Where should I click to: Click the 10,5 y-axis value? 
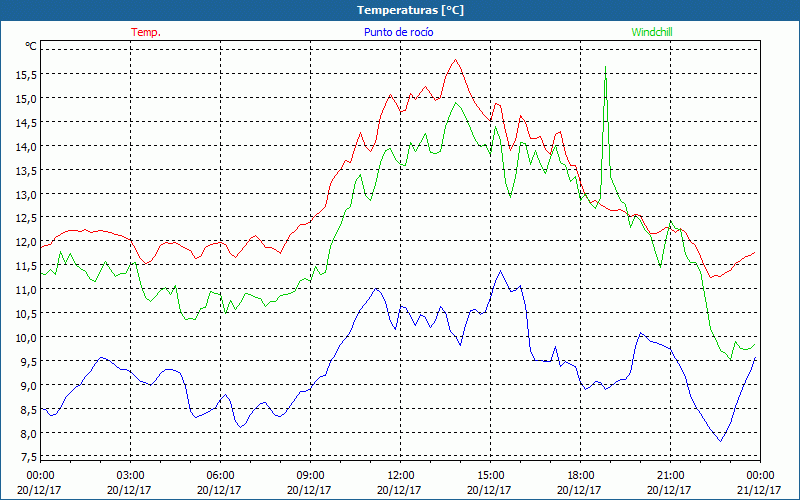(26, 314)
